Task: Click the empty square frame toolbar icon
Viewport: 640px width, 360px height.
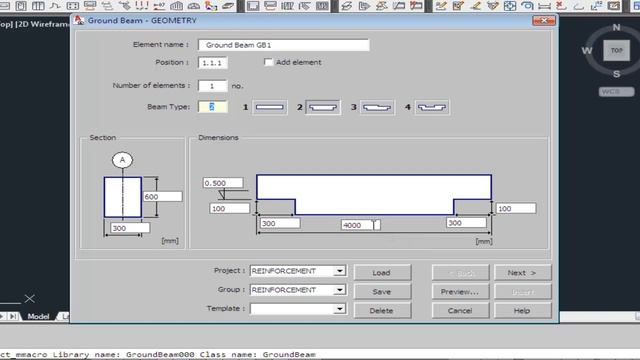Action: [x=253, y=6]
